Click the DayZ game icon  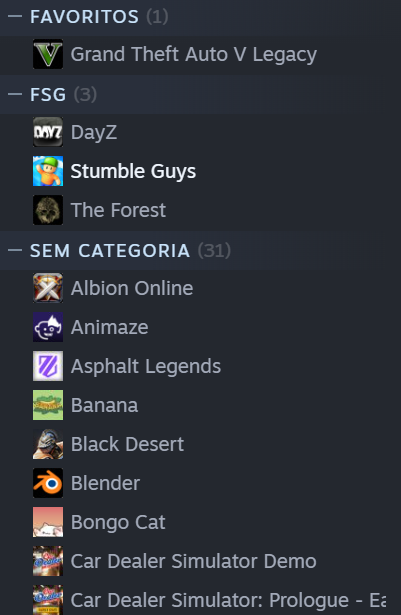coord(48,132)
